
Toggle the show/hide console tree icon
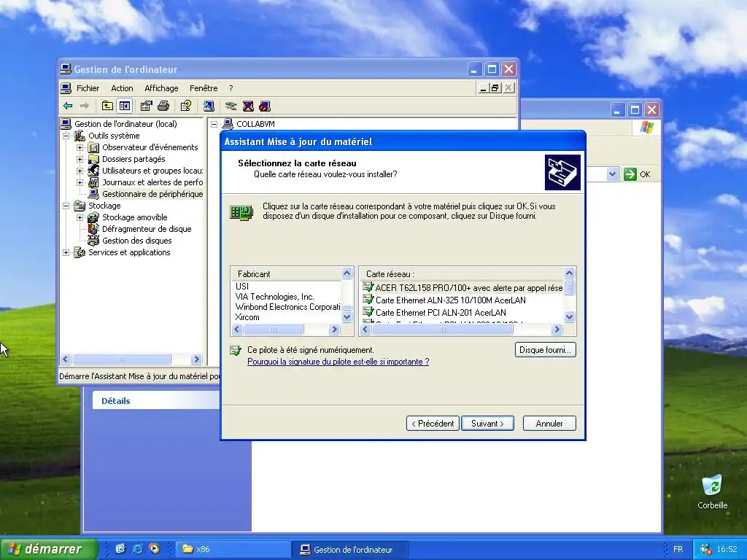(125, 106)
